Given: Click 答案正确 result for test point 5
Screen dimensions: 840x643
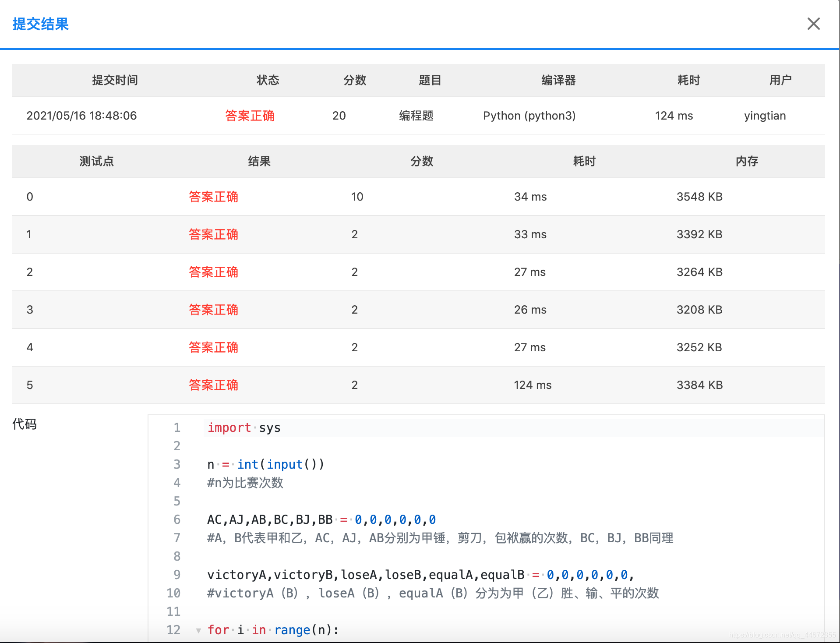Looking at the screenshot, I should click(x=213, y=385).
